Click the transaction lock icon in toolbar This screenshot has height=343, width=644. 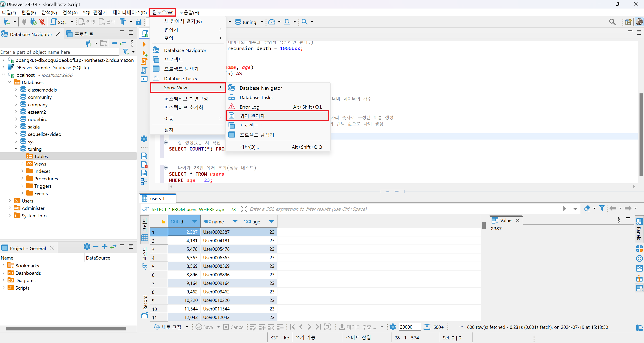click(138, 22)
